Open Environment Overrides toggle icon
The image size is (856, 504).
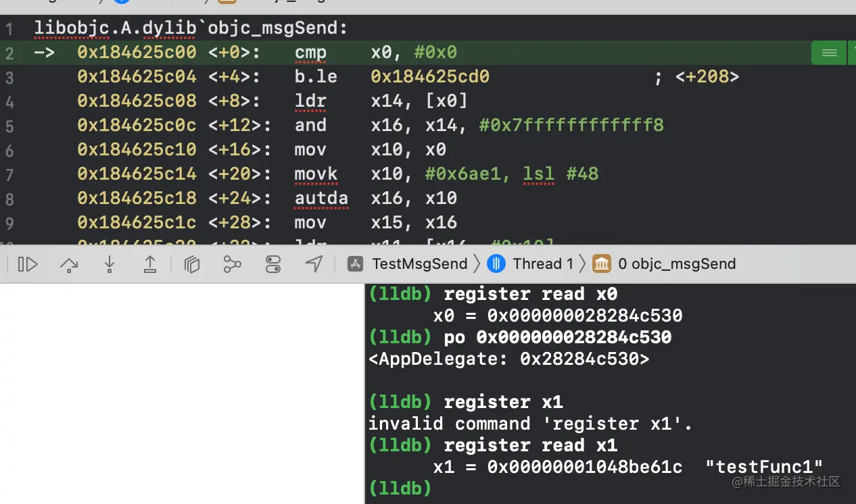click(273, 264)
